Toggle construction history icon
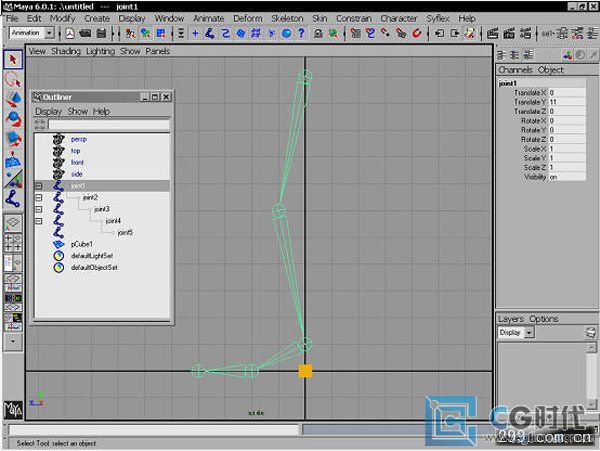 [470, 34]
